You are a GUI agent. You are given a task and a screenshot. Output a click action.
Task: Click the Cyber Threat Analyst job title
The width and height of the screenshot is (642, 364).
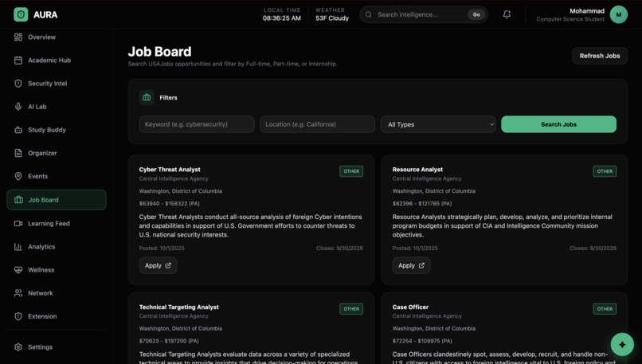(170, 170)
